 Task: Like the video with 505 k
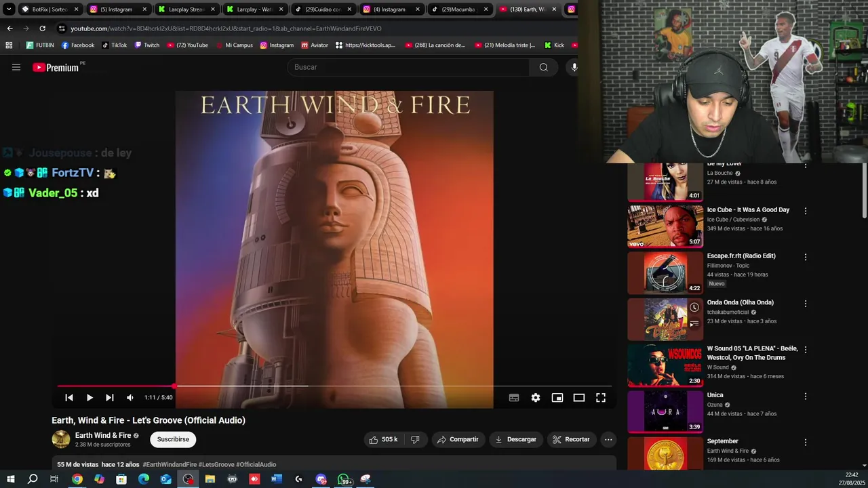pos(383,439)
